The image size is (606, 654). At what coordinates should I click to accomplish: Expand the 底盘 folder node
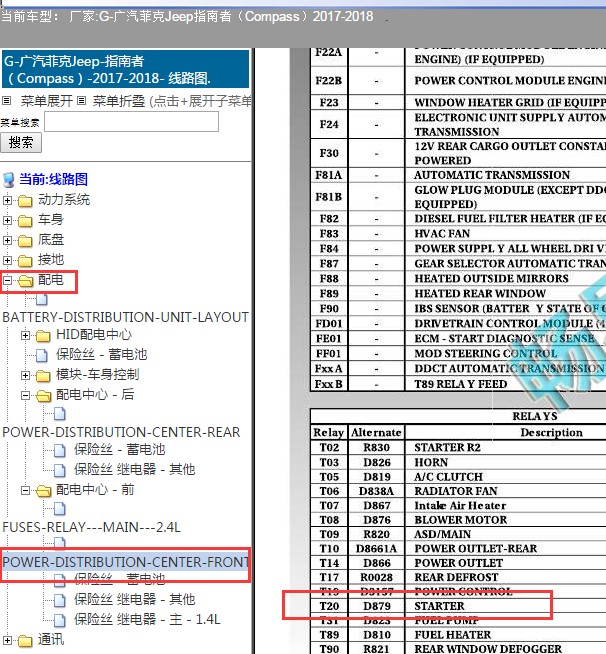7,240
